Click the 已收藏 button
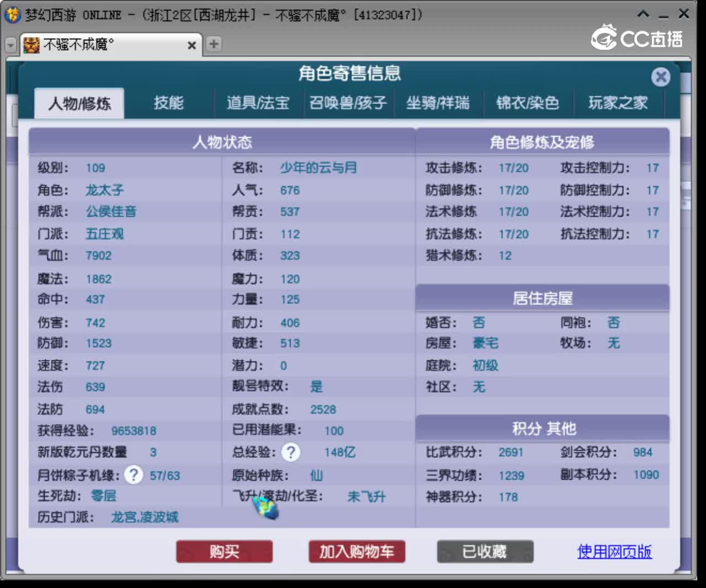Viewport: 706px width, 588px height. coord(485,552)
